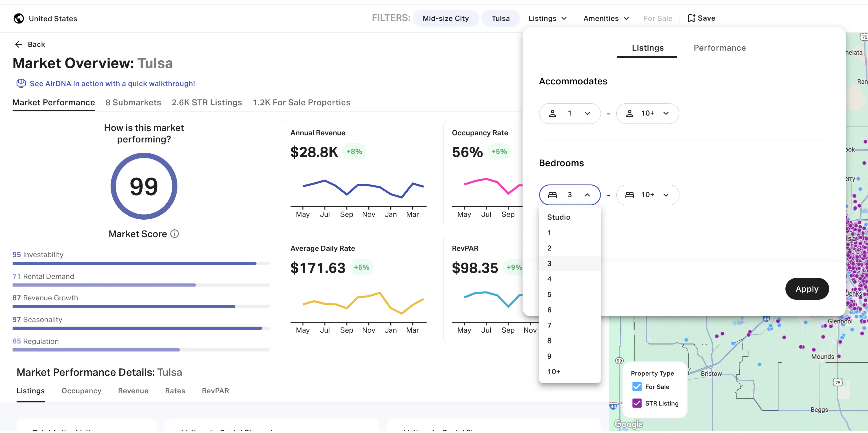The image size is (868, 433).
Task: Toggle the For Sale property type checkbox
Action: [x=637, y=387]
